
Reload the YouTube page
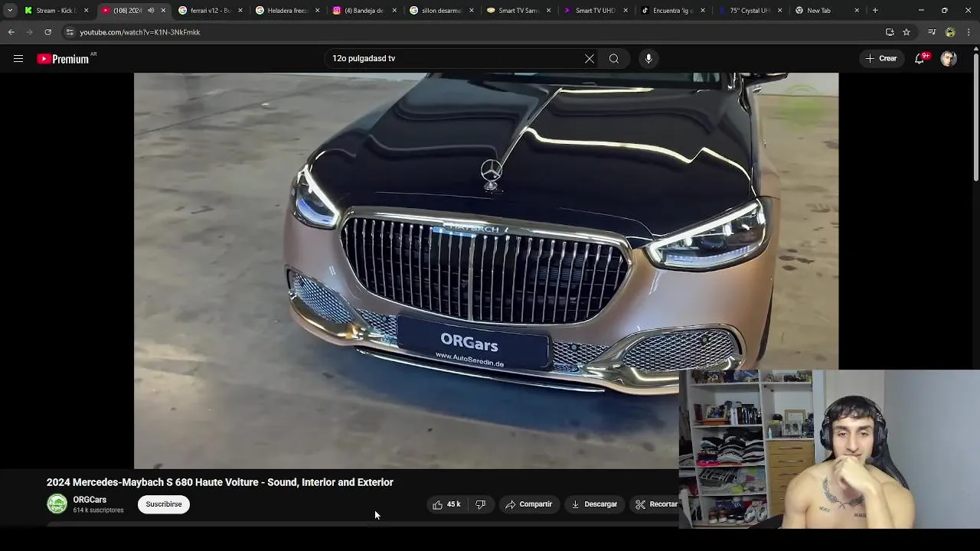click(x=47, y=32)
